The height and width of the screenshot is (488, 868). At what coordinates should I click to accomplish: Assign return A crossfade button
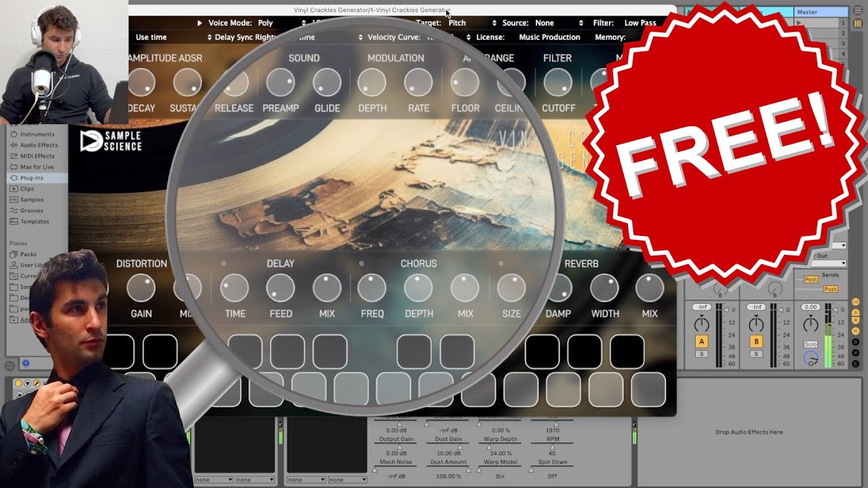coord(701,342)
